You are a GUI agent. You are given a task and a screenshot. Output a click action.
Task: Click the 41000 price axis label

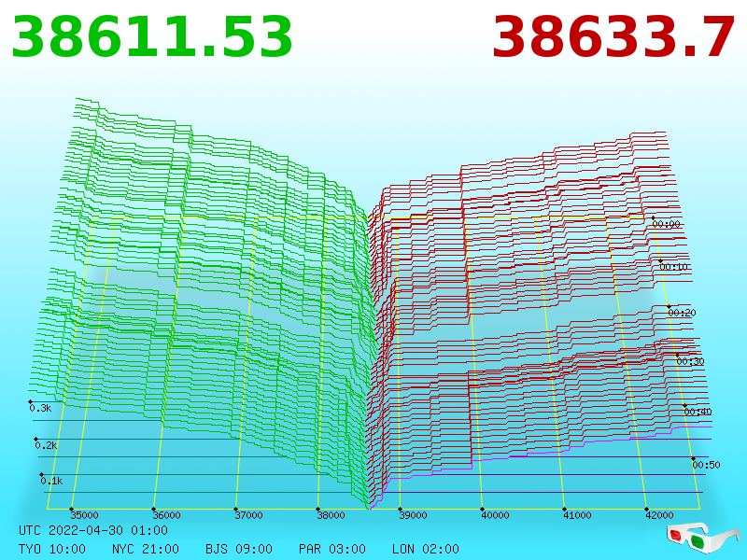pyautogui.click(x=577, y=515)
